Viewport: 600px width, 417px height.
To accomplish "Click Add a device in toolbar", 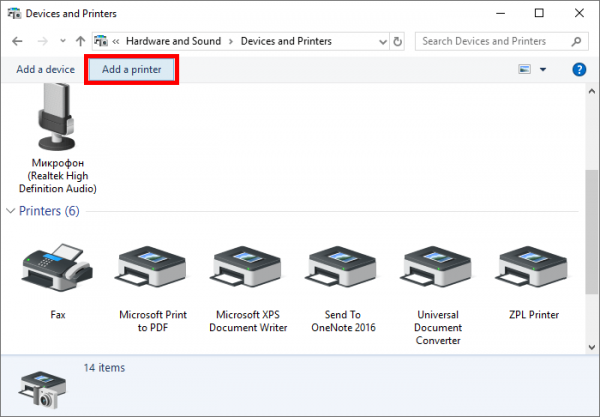I will click(46, 70).
